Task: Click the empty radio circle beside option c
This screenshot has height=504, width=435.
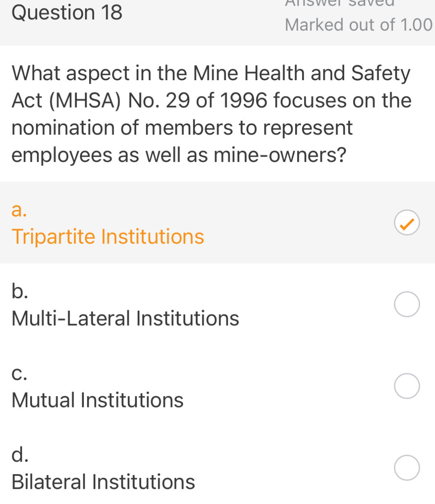Action: click(406, 385)
